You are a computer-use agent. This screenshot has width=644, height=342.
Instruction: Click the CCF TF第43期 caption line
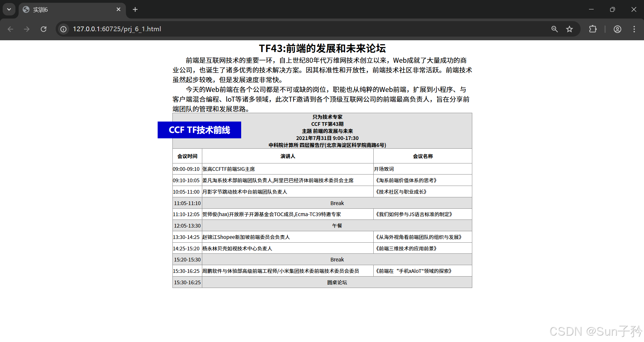pyautogui.click(x=327, y=124)
